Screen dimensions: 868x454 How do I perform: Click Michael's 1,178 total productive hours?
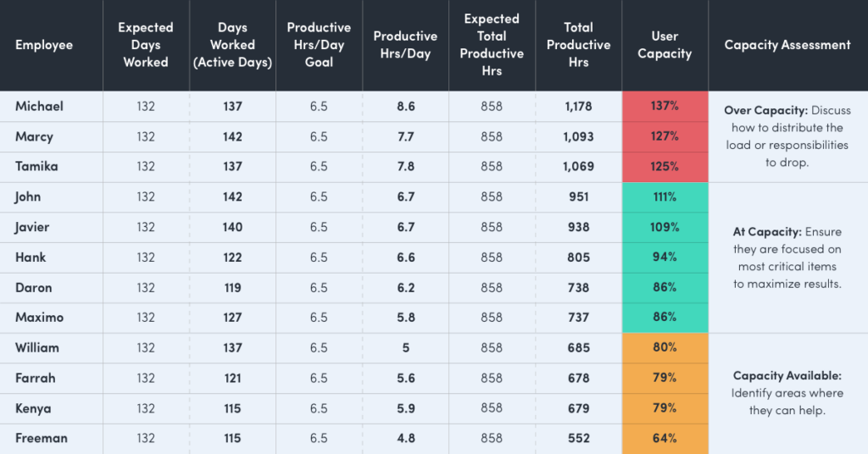(x=578, y=106)
